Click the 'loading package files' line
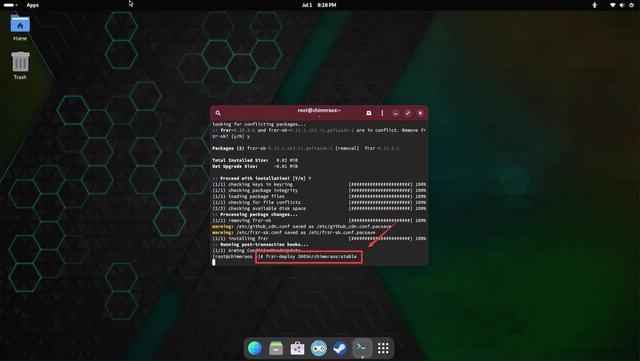This screenshot has width=640, height=361. pos(319,196)
